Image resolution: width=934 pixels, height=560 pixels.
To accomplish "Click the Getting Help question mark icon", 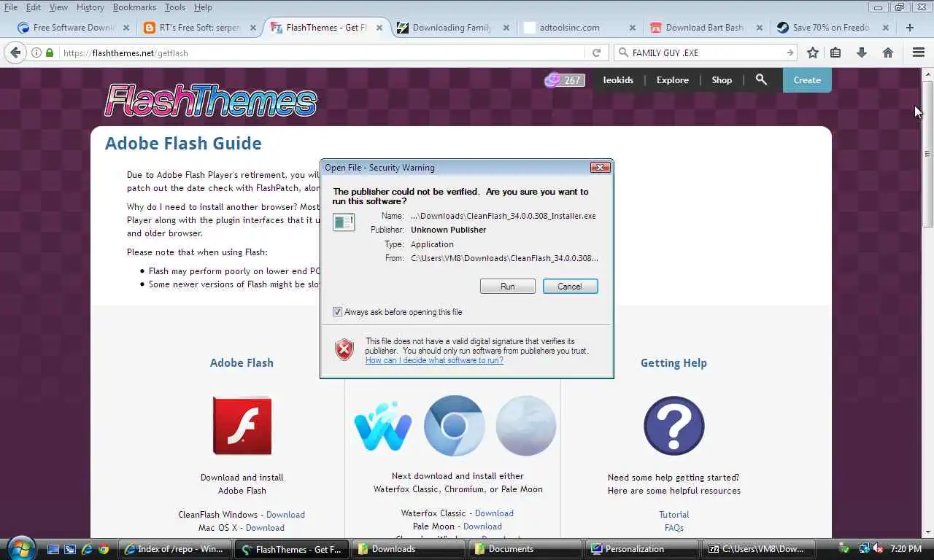I will (674, 426).
